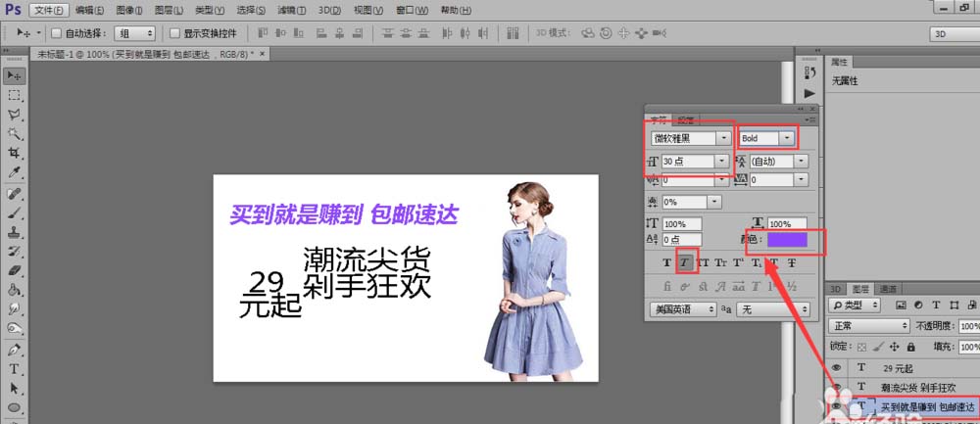Viewport: 980px width, 424px height.
Task: Click the 3D slide mode icon
Action: pos(641,33)
